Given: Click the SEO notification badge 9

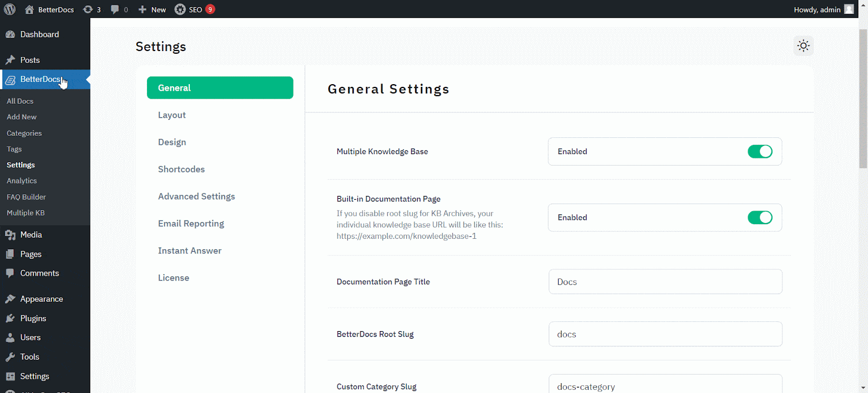Looking at the screenshot, I should (210, 9).
